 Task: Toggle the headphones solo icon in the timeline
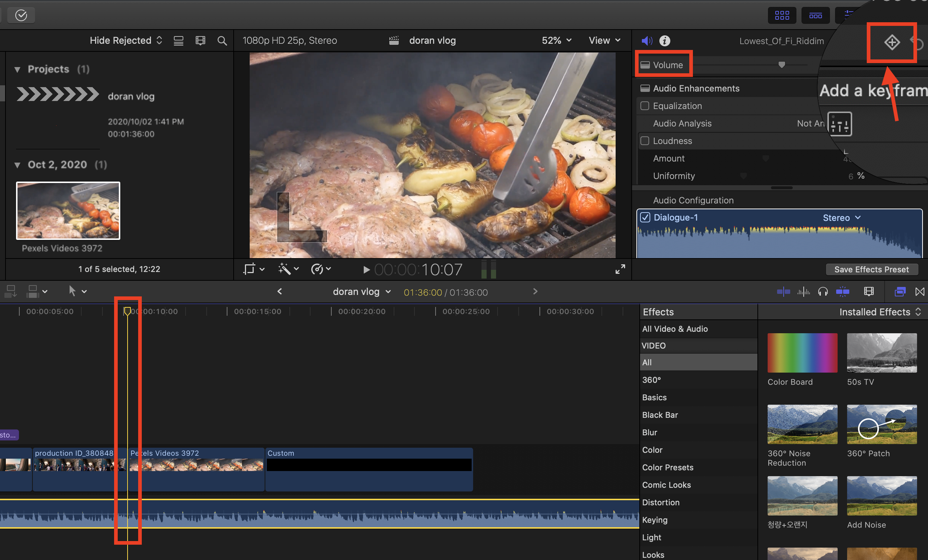[x=823, y=292]
